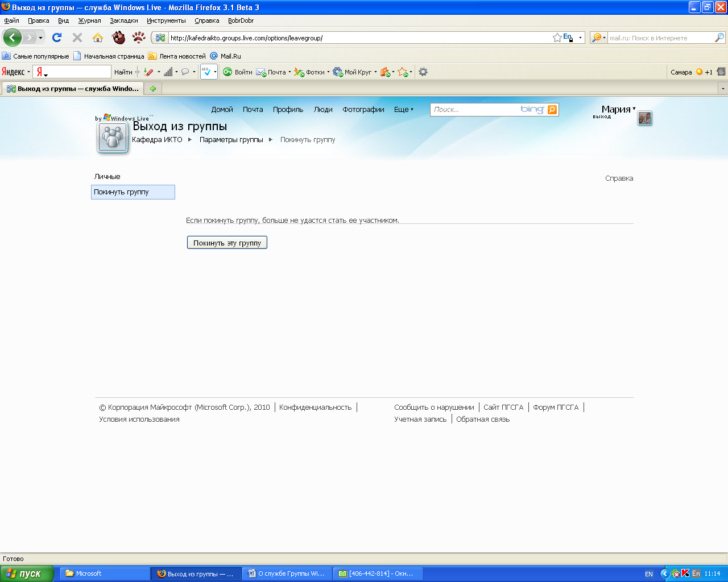Click the mail.ru internet search field

661,38
